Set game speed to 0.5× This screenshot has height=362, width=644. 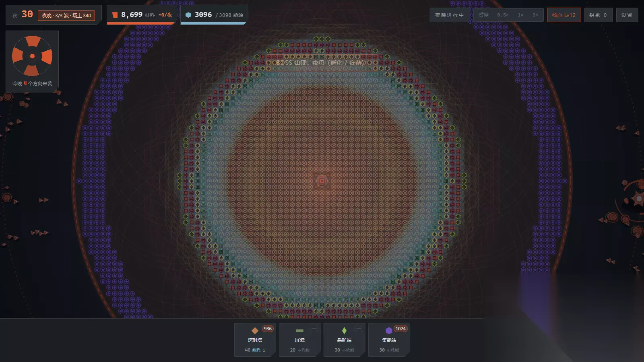coord(503,15)
